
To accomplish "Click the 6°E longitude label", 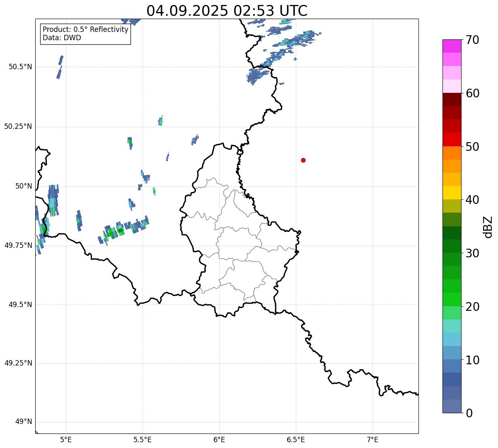I will (x=219, y=440).
